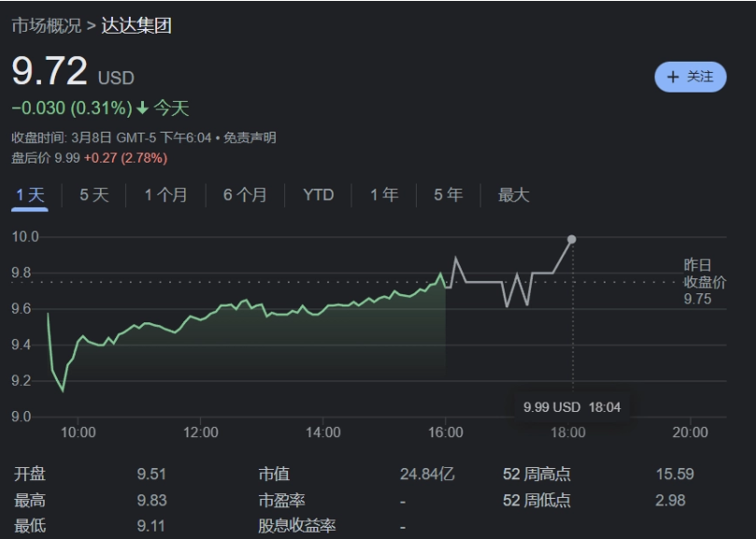Click the 收盘时间 timestamp text
This screenshot has width=756, height=539.
click(111, 138)
